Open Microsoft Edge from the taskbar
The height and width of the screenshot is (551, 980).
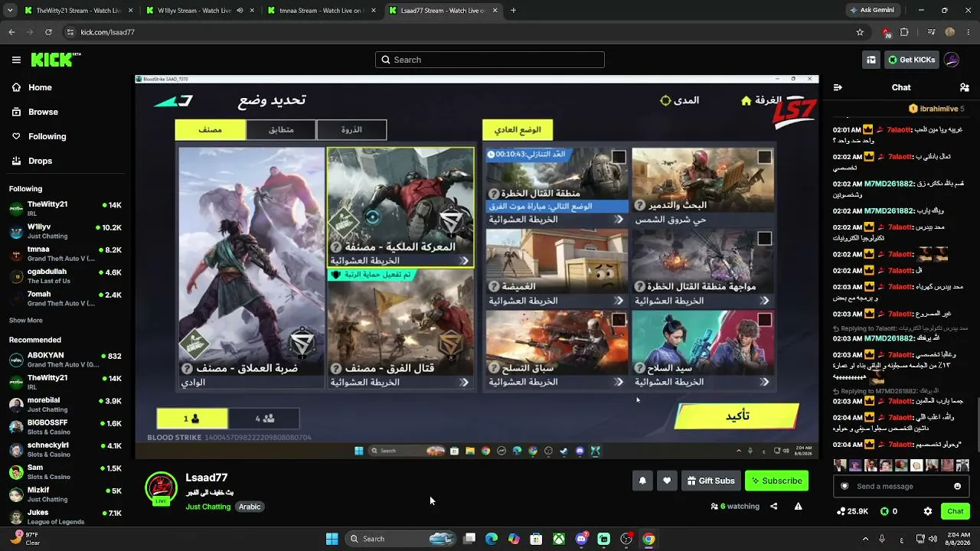(492, 539)
